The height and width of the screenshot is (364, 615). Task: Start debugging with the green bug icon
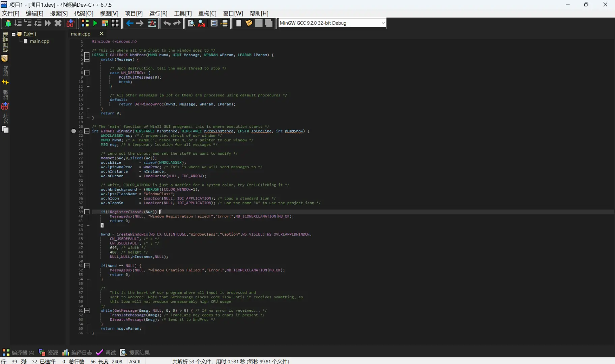point(8,23)
